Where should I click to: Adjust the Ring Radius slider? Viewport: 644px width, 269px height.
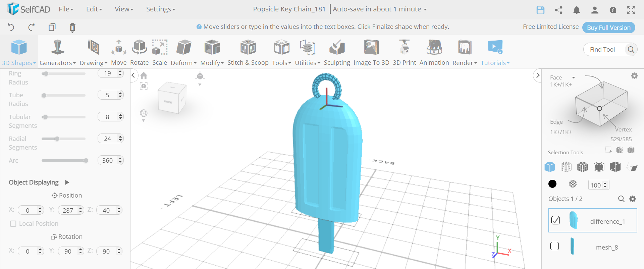coord(63,74)
